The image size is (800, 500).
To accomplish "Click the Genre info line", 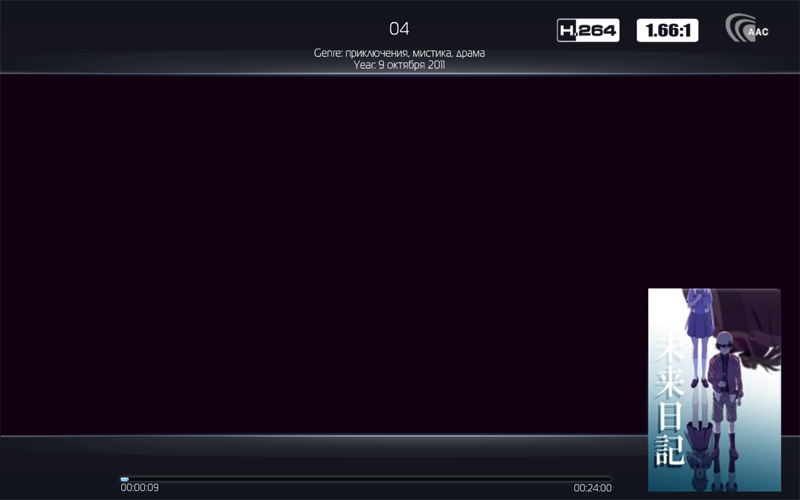I will click(399, 53).
